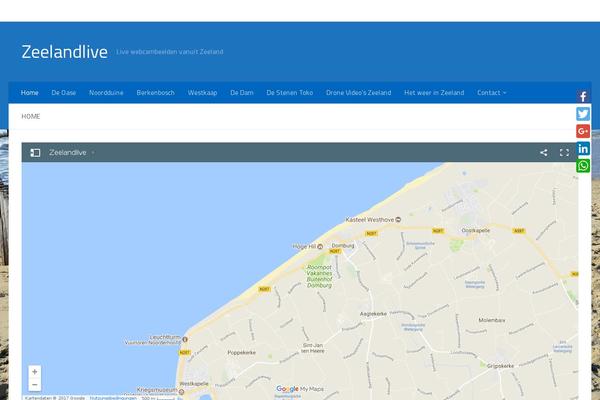Click the Aagtekerke label on map
The width and height of the screenshot is (600, 400).
click(373, 314)
